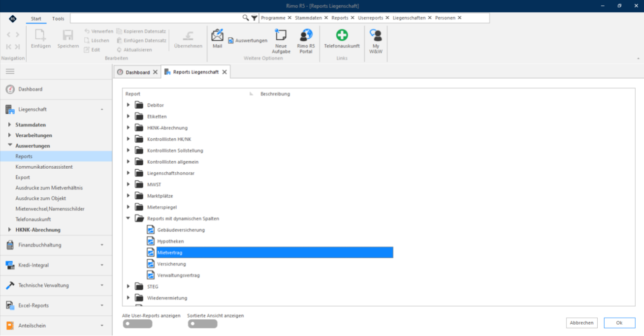This screenshot has width=644, height=336.
Task: Close the Reports Liegenschaft tab
Action: click(225, 72)
